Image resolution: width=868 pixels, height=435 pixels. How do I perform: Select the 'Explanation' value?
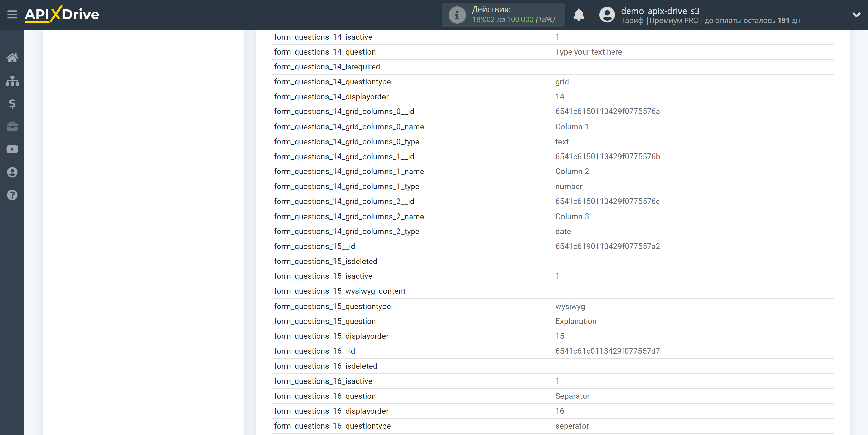(576, 321)
